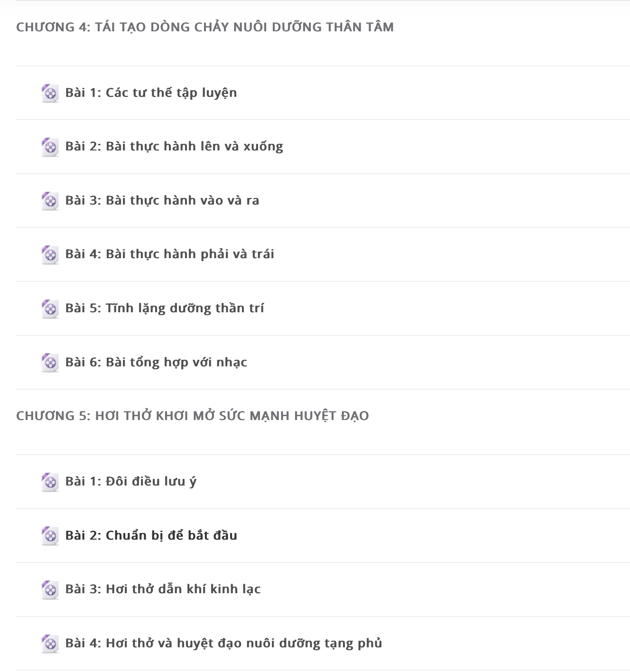Open lesson Bài 3: Bài thực hành vào và ra
Image resolution: width=630 pixels, height=672 pixels.
[x=162, y=200]
